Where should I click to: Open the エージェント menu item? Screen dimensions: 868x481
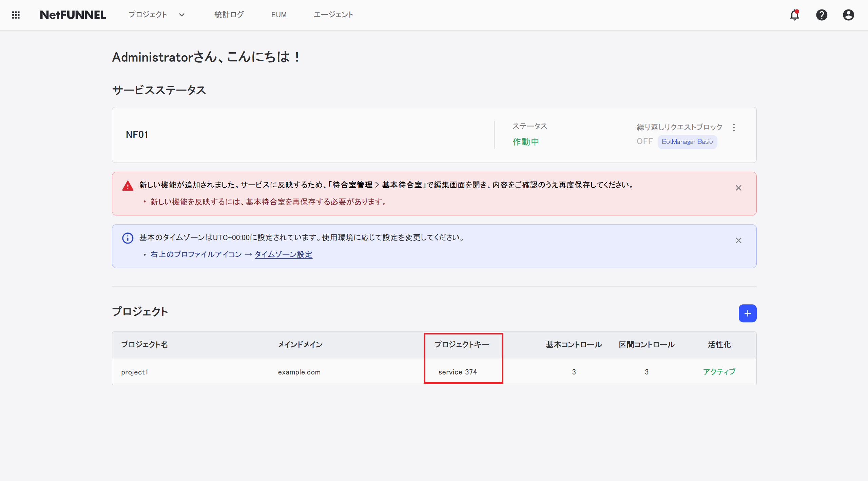pos(333,15)
